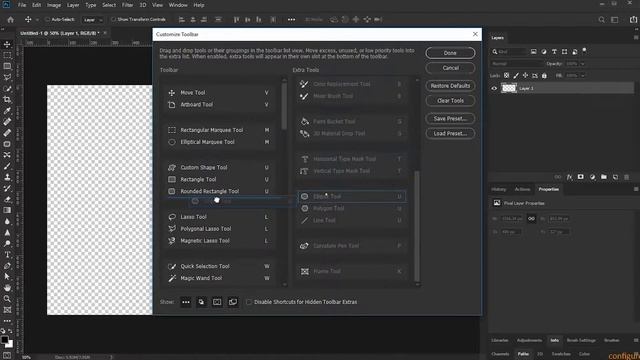The height and width of the screenshot is (360, 640).
Task: Select the Zoom tool in left toolbar
Action: click(7, 299)
